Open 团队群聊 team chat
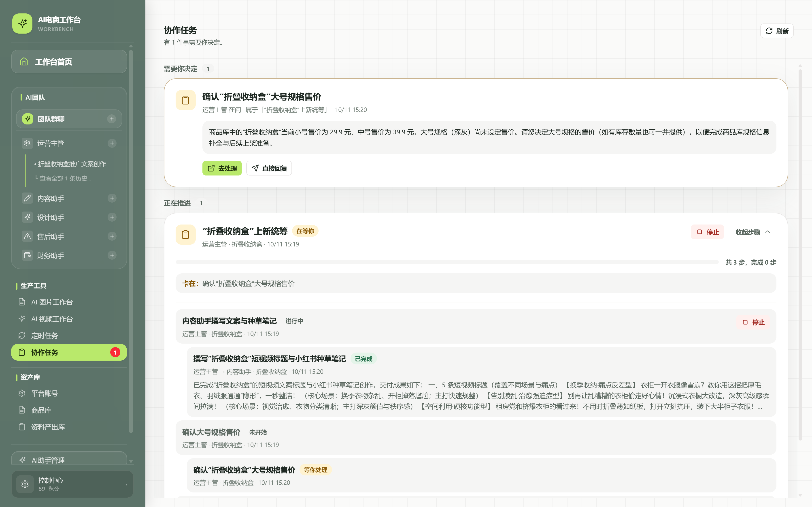Screen dimensions: 812x507 point(69,119)
